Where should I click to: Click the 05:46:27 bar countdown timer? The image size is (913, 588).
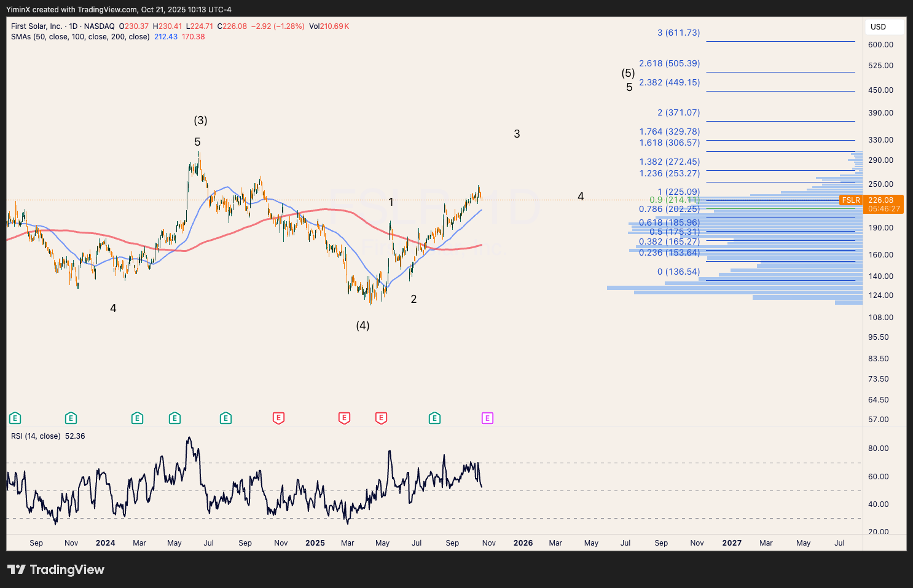(884, 209)
